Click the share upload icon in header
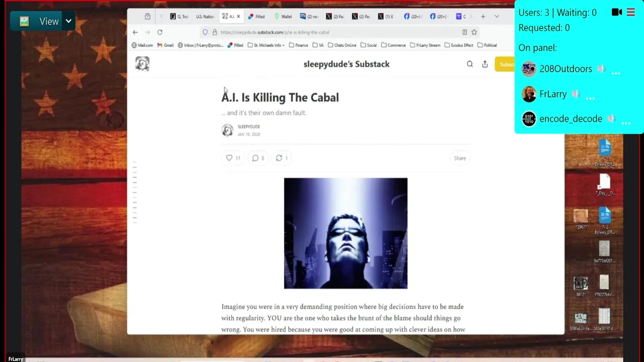 click(x=485, y=64)
